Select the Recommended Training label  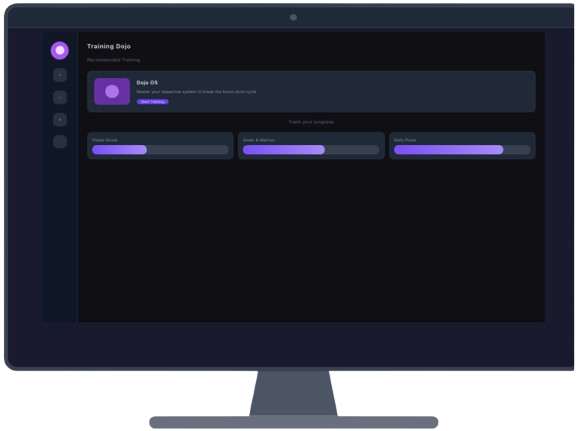(x=114, y=60)
